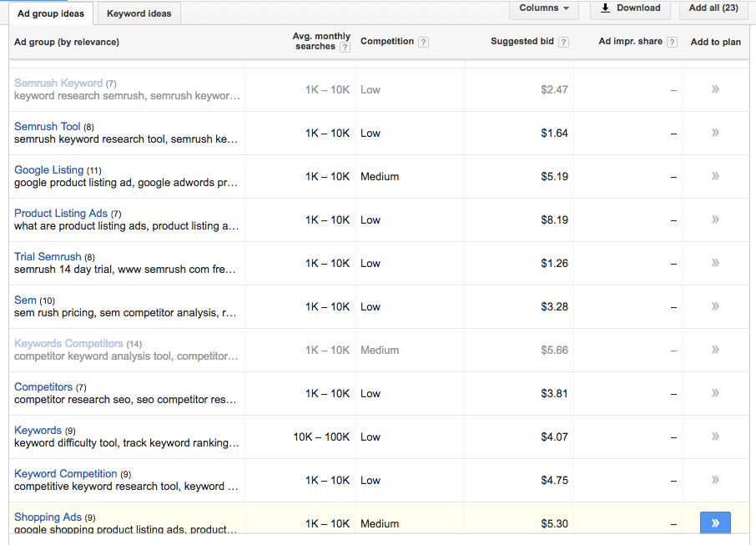Click the $4.07 suggested bid
The width and height of the screenshot is (756, 545).
tap(554, 437)
